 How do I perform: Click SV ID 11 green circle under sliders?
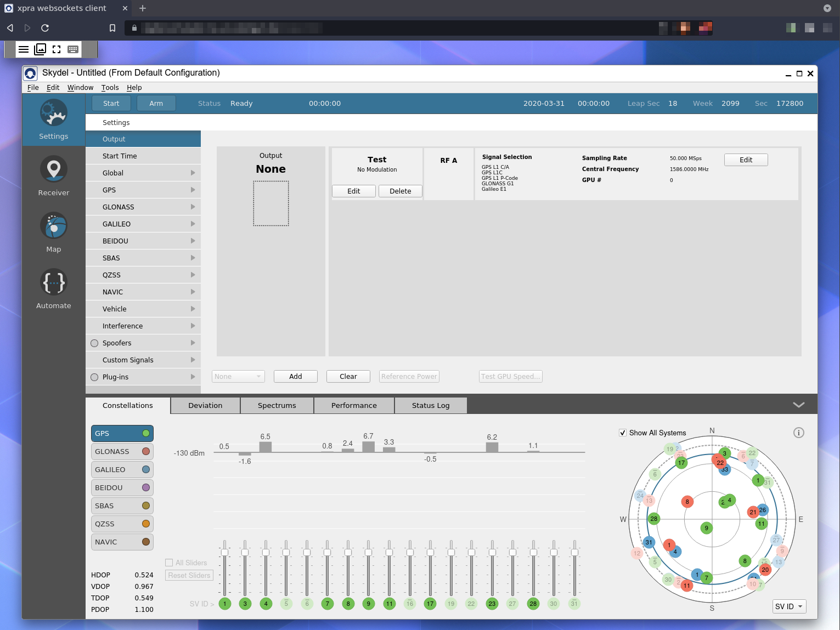[390, 604]
